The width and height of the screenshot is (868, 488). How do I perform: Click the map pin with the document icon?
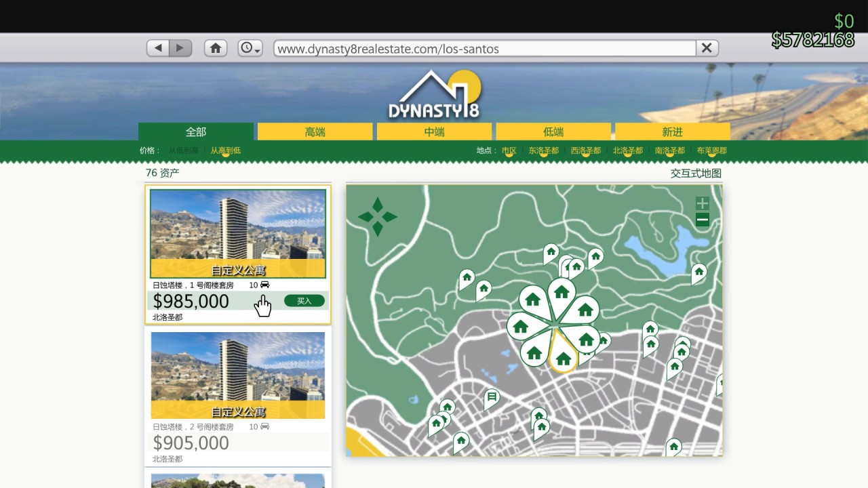point(492,398)
